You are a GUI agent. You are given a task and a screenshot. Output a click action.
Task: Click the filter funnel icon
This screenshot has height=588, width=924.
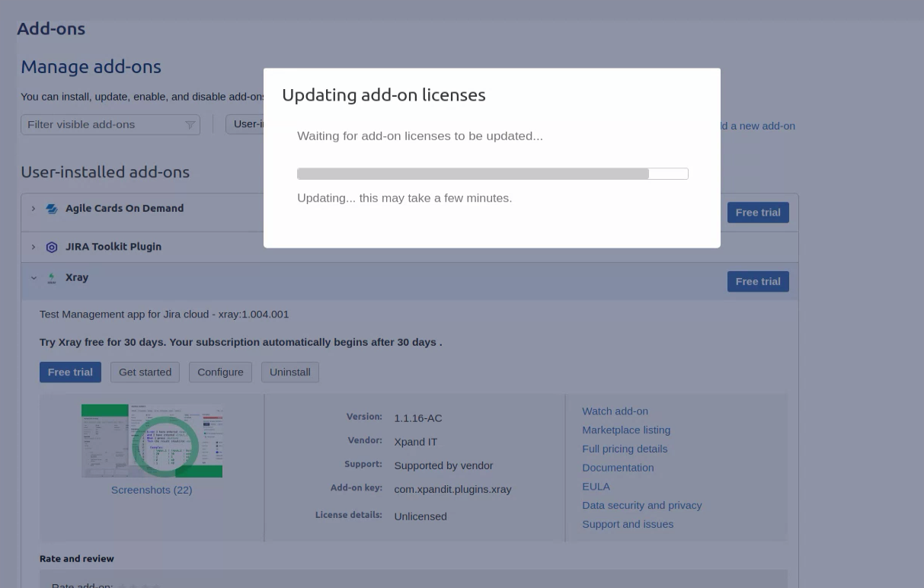point(190,125)
